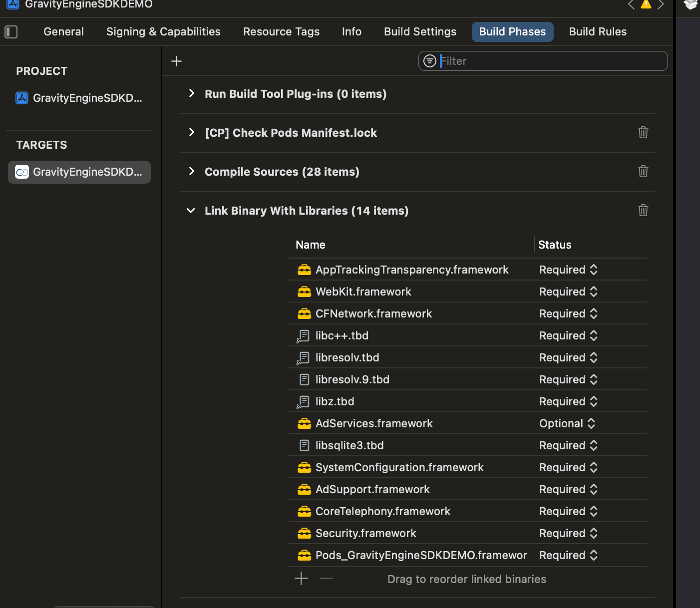The image size is (700, 608).
Task: Select AppTrackingTransparency.framework toolbox icon
Action: (304, 270)
